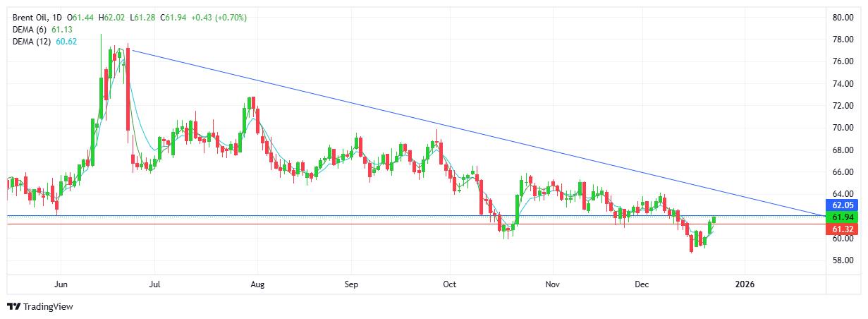Click the red 61.32 price tag
This screenshot has height=319, width=868.
pos(843,229)
